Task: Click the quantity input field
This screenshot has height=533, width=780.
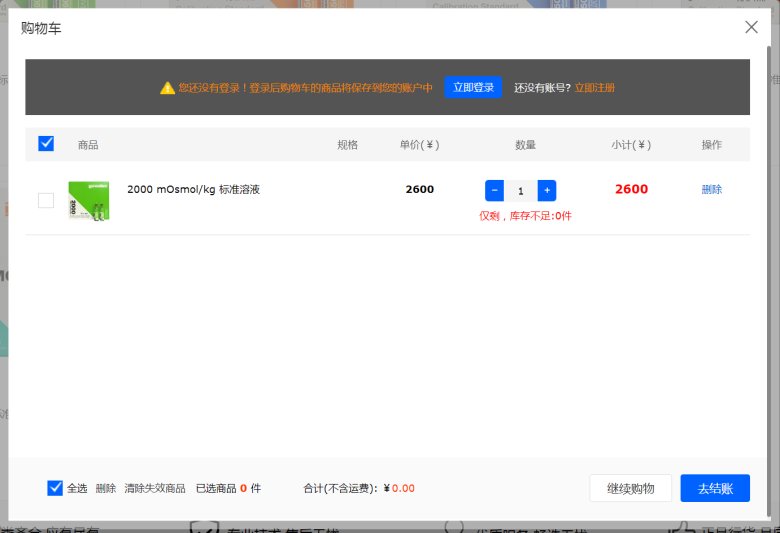Action: point(520,190)
